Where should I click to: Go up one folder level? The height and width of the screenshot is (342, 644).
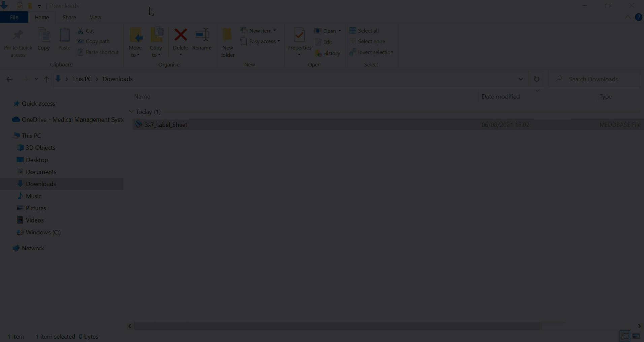[46, 79]
